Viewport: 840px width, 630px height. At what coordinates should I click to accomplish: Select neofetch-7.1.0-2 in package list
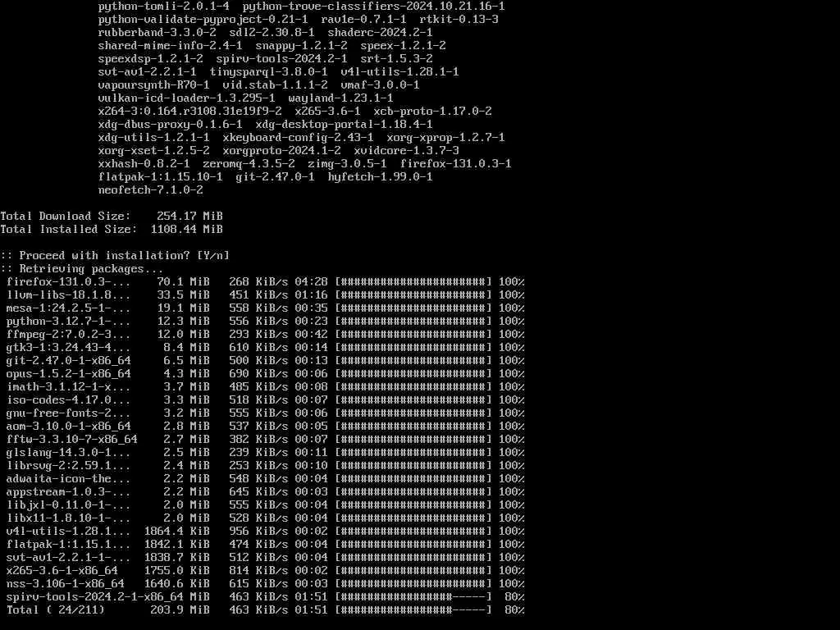pos(151,189)
